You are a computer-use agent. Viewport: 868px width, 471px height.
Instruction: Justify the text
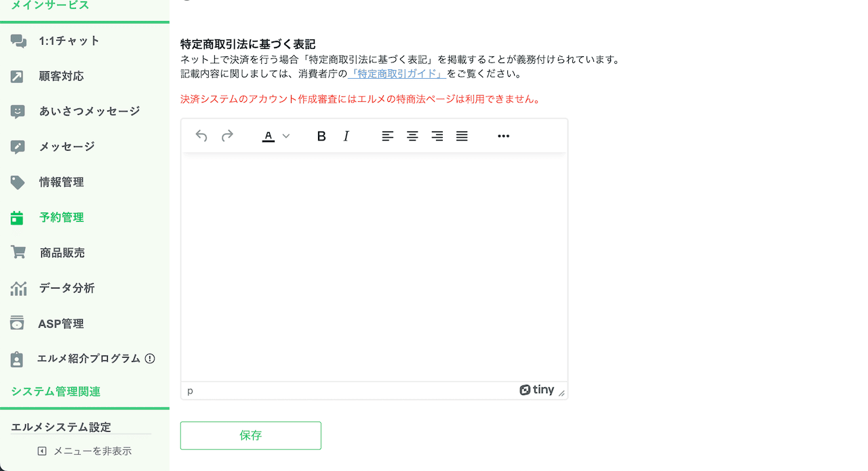click(x=462, y=136)
